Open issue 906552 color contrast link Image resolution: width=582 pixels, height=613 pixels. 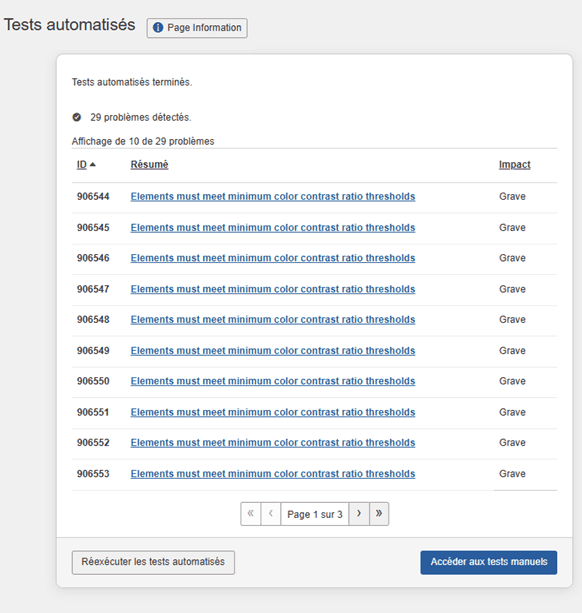tap(273, 443)
